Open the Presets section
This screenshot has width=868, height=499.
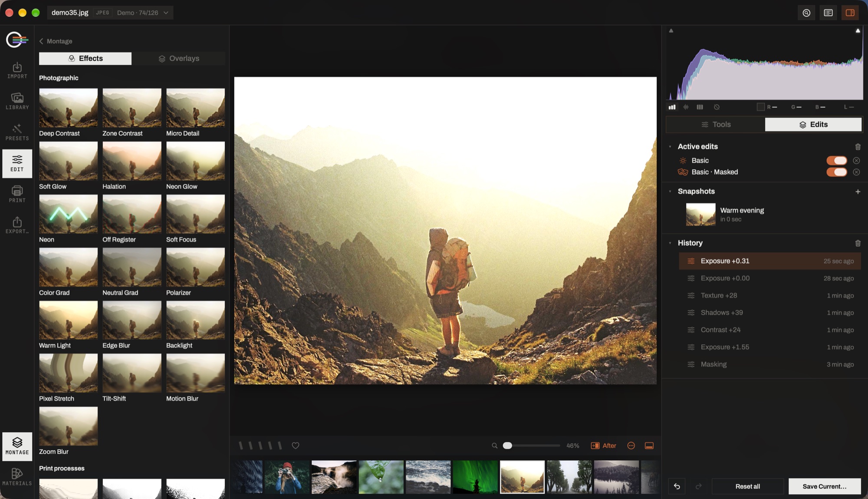point(17,132)
